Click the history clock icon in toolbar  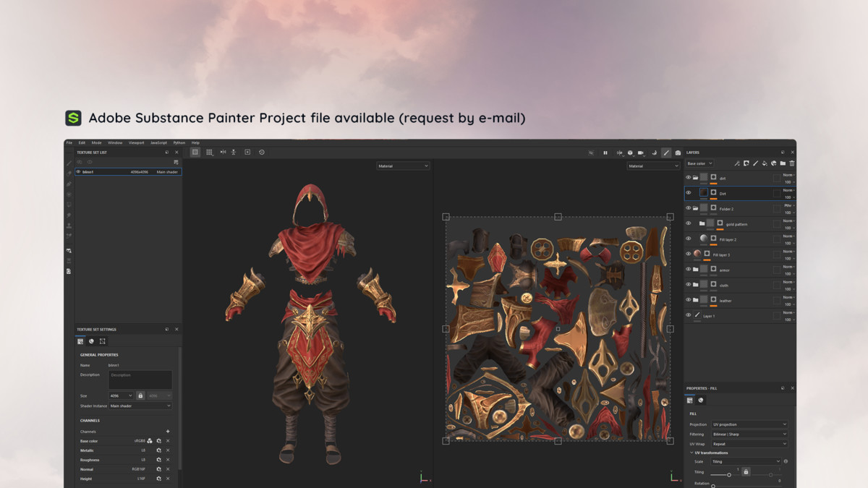tap(261, 152)
